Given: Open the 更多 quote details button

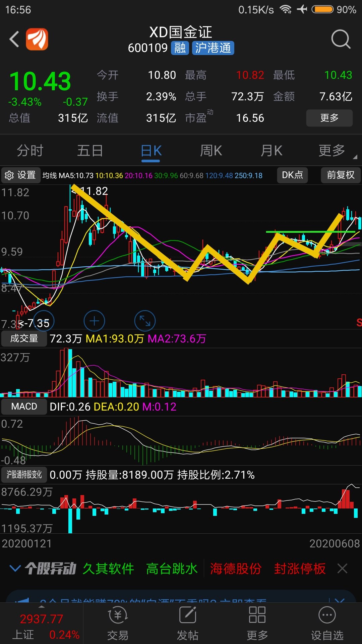Looking at the screenshot, I should click(329, 118).
